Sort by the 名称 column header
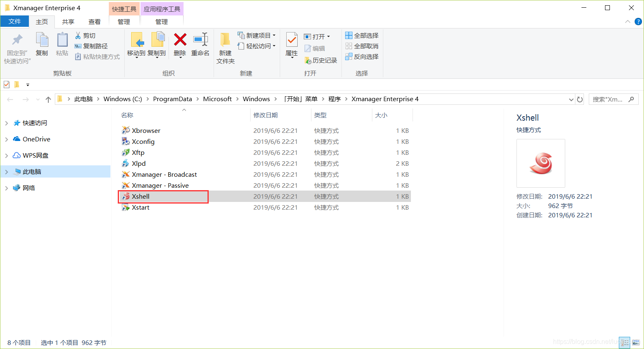Screen dimensions: 644x349 tap(127, 115)
